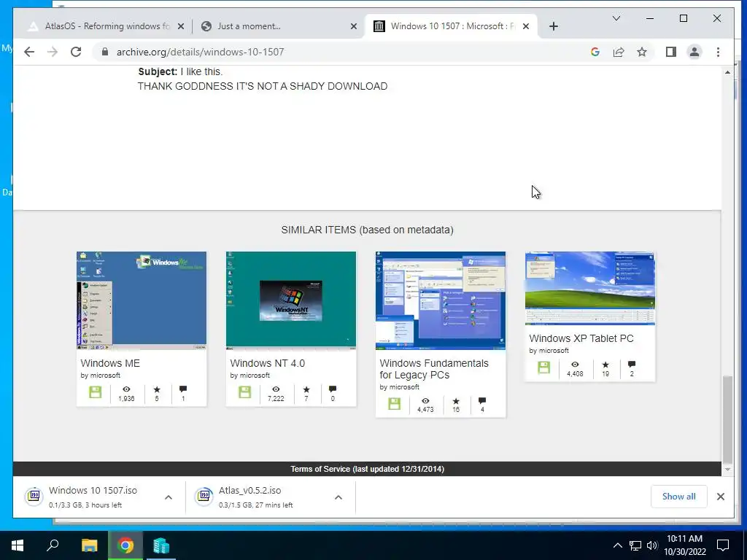This screenshot has width=747, height=560.
Task: Reload the archive.org page
Action: [76, 52]
